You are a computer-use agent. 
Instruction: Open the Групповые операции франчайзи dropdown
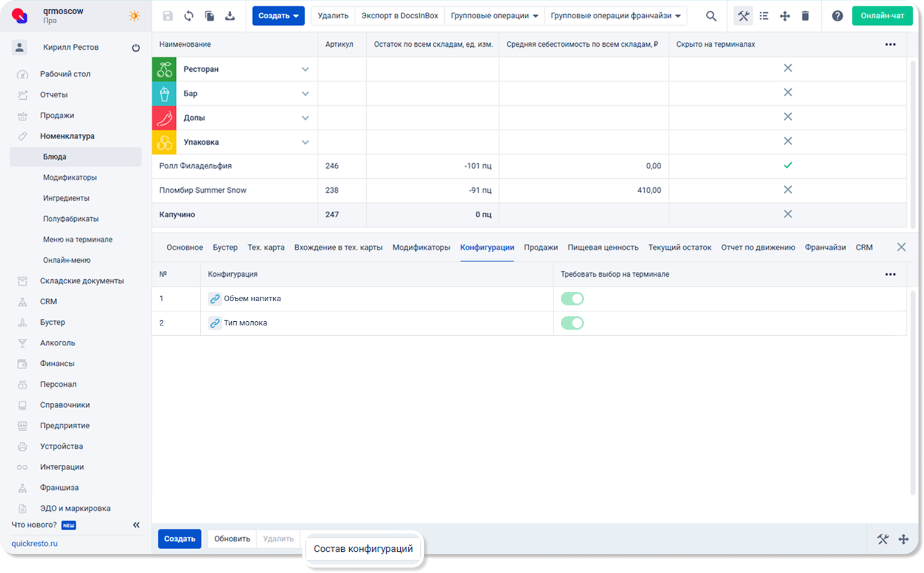pyautogui.click(x=616, y=16)
